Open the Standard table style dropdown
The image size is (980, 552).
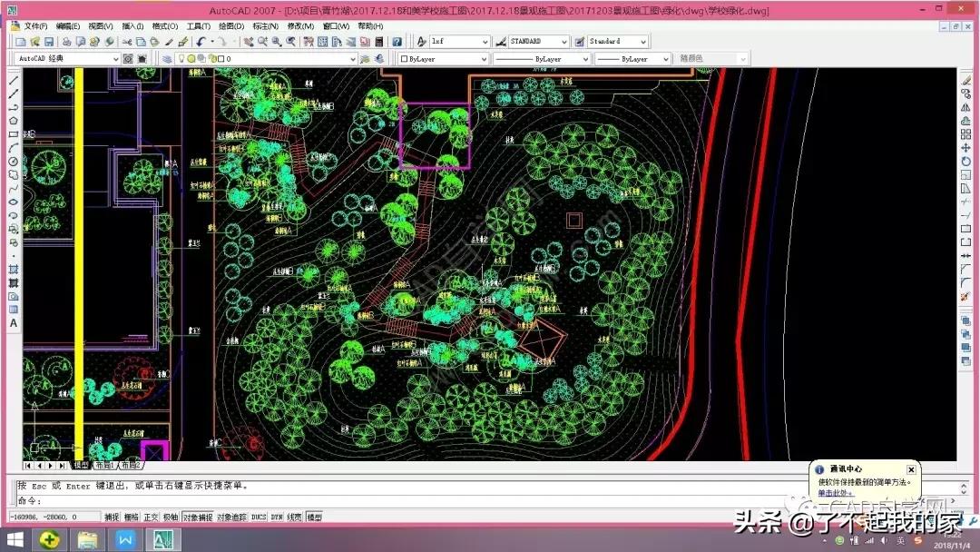[x=618, y=42]
